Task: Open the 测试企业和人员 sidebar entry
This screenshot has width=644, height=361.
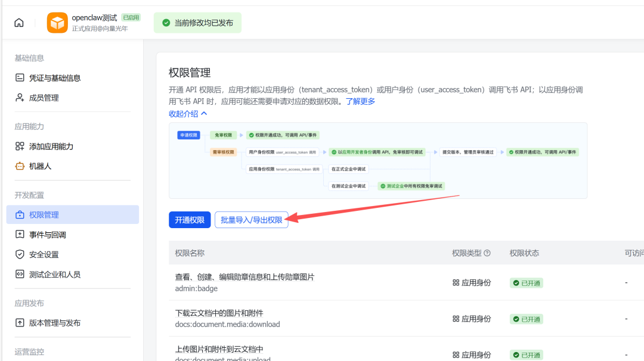Action: point(46,274)
